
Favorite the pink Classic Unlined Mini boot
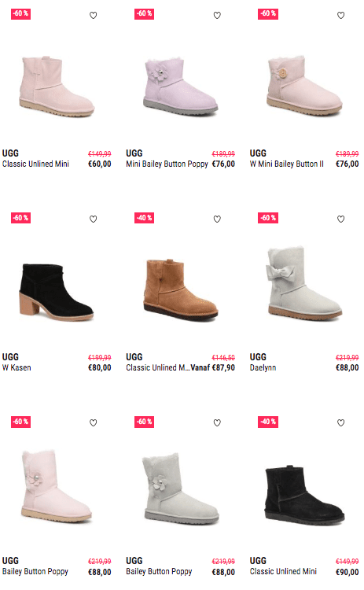point(94,16)
